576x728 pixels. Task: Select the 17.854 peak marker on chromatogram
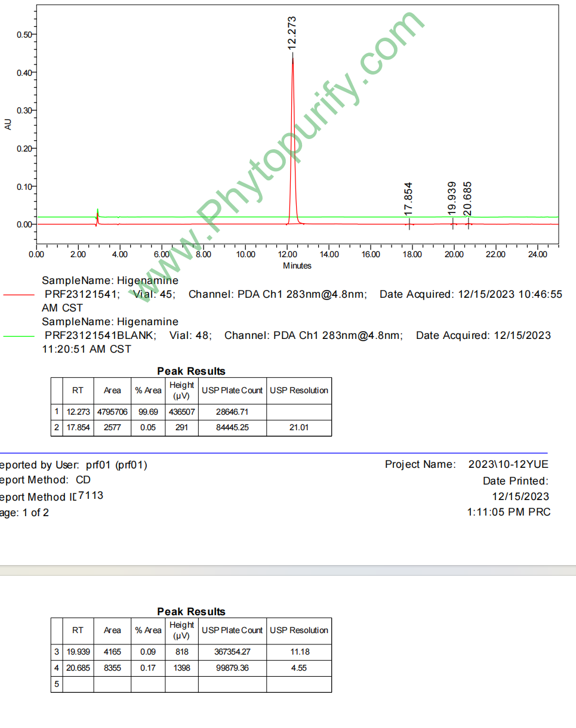pyautogui.click(x=409, y=224)
